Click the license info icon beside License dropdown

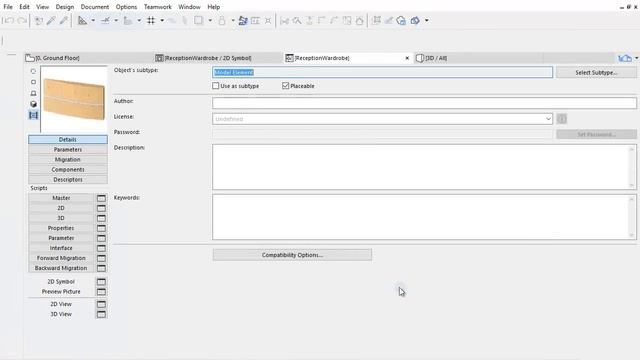pos(562,119)
